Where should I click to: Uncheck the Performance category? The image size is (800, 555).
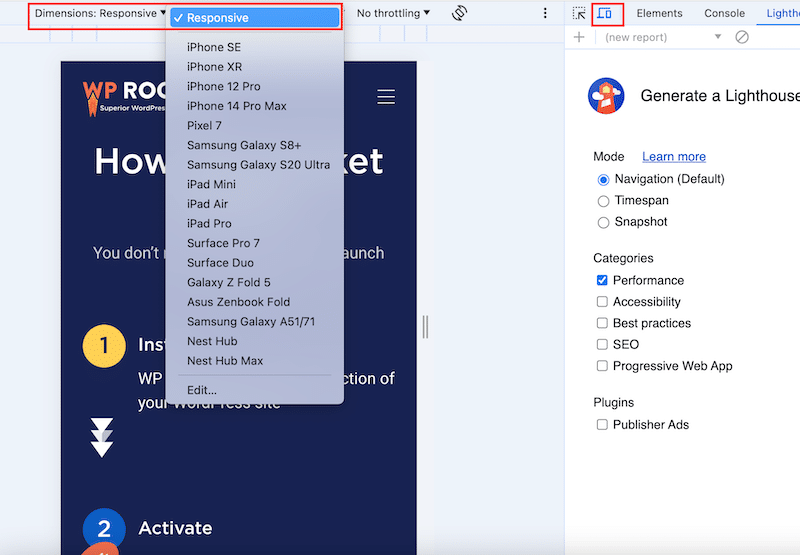tap(602, 280)
